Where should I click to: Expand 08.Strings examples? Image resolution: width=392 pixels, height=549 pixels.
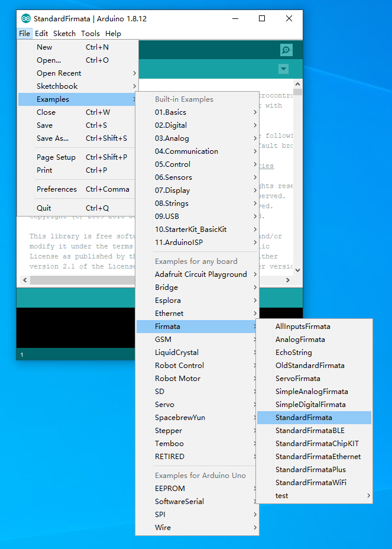click(197, 204)
